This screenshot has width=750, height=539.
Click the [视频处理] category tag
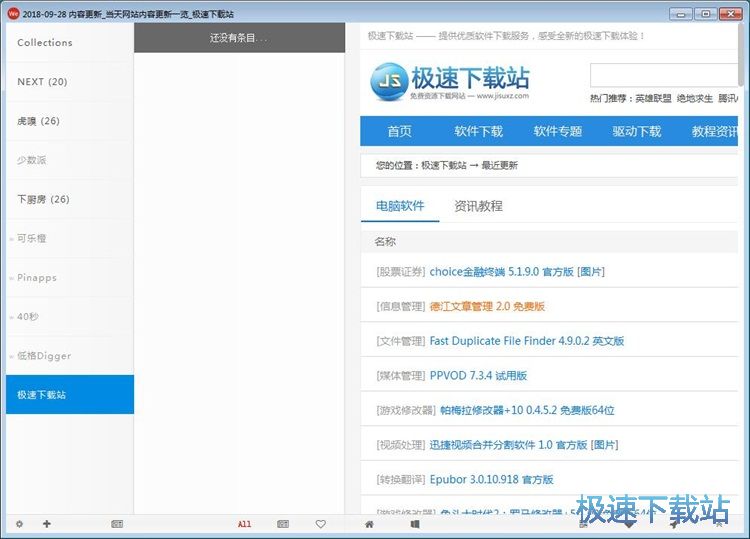[x=401, y=445]
